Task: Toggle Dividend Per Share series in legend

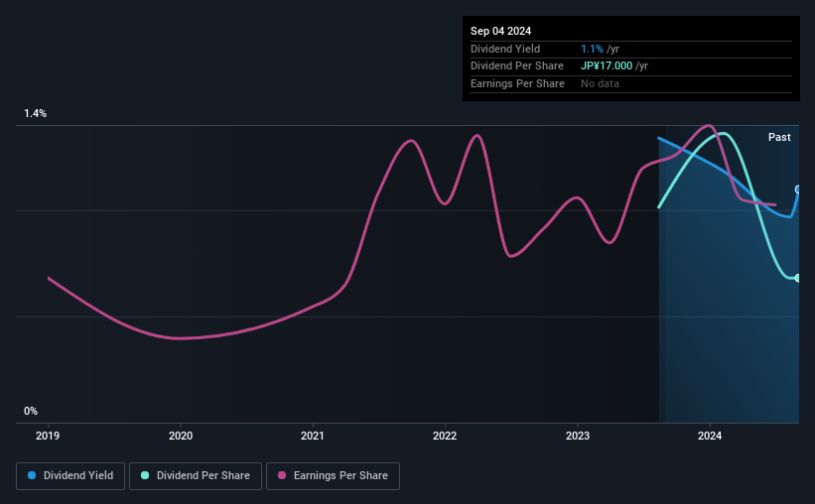Action: (196, 476)
